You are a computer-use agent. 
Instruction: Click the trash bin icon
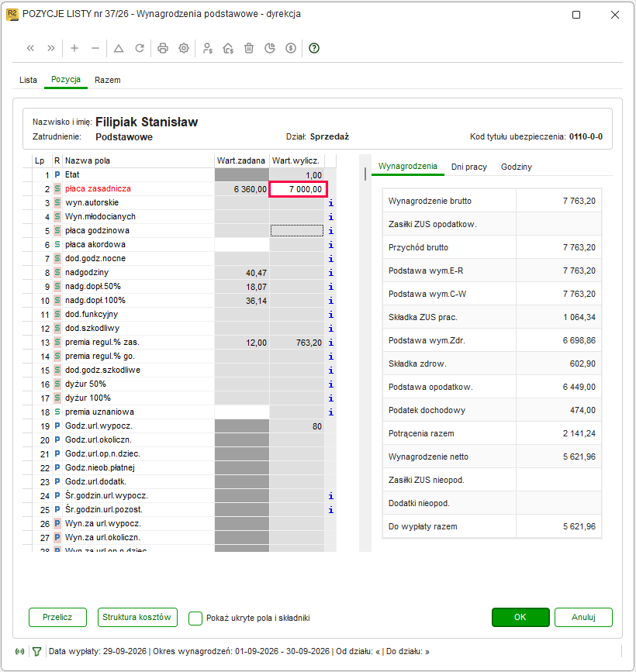tap(249, 48)
